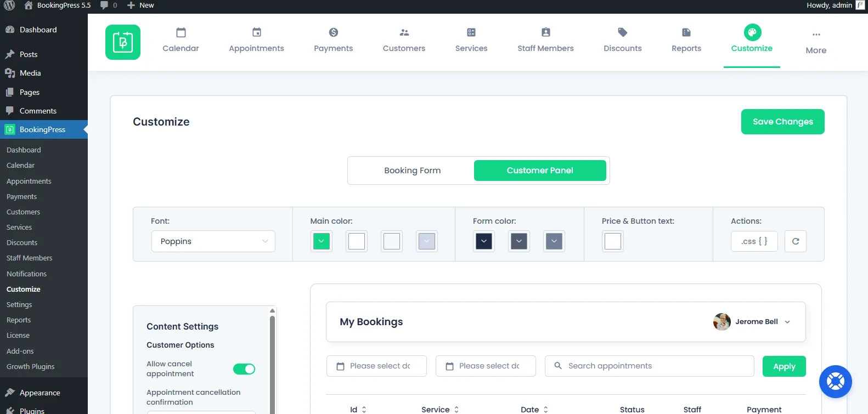Open the third gray Form color swatch
The width and height of the screenshot is (868, 414).
click(554, 241)
